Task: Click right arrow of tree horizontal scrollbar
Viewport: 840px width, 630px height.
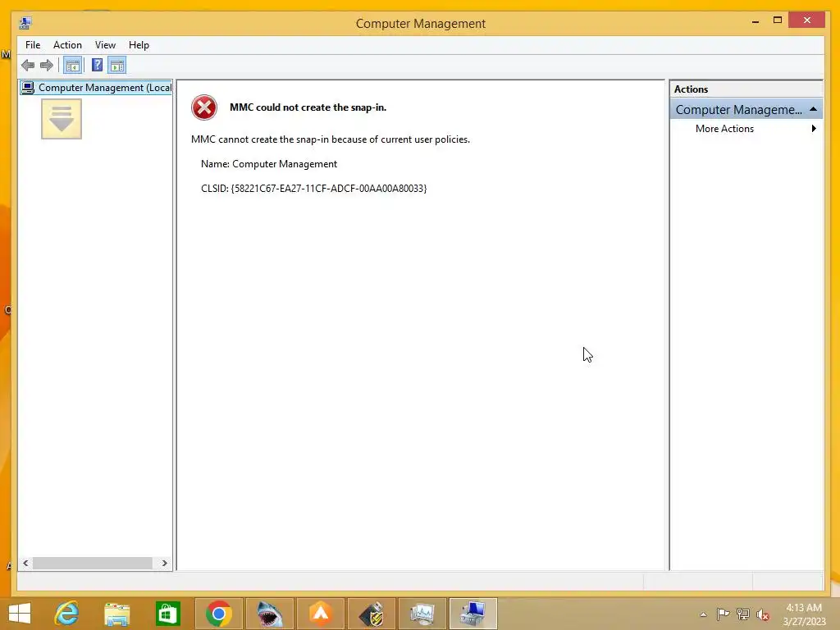Action: point(164,563)
